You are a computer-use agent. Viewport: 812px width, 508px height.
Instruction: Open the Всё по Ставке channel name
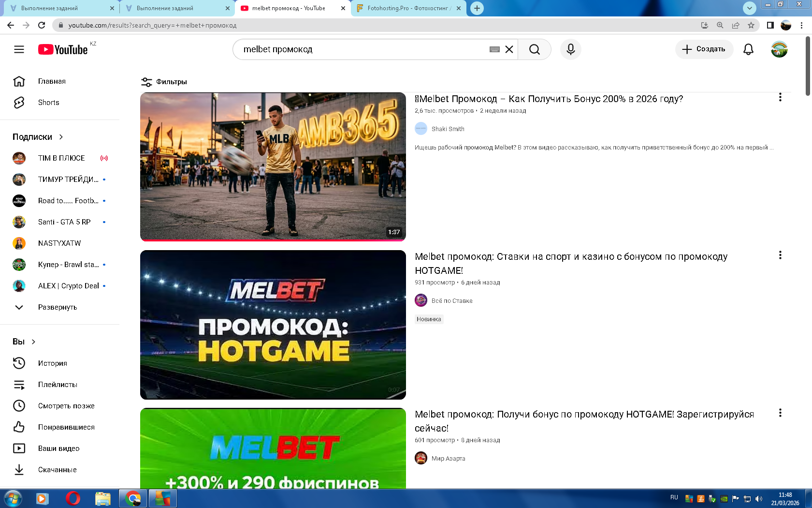click(452, 300)
